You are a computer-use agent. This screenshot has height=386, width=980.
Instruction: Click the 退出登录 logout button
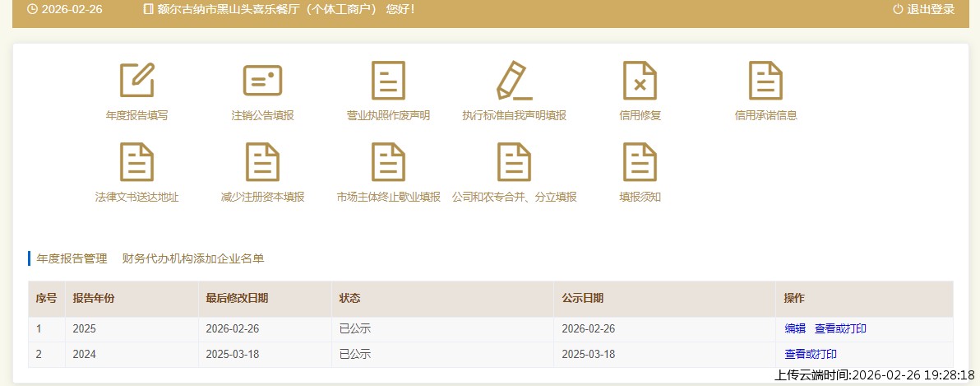tap(923, 9)
